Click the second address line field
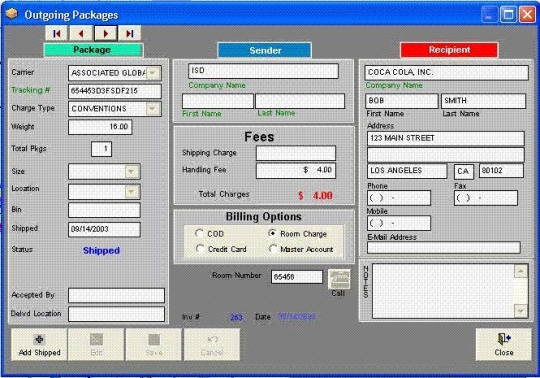This screenshot has height=378, width=540. click(446, 155)
